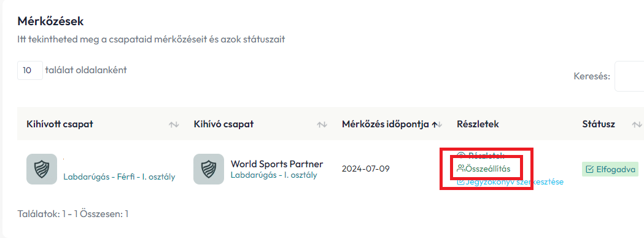
Task: Open the Összeállítás link
Action: tap(488, 169)
